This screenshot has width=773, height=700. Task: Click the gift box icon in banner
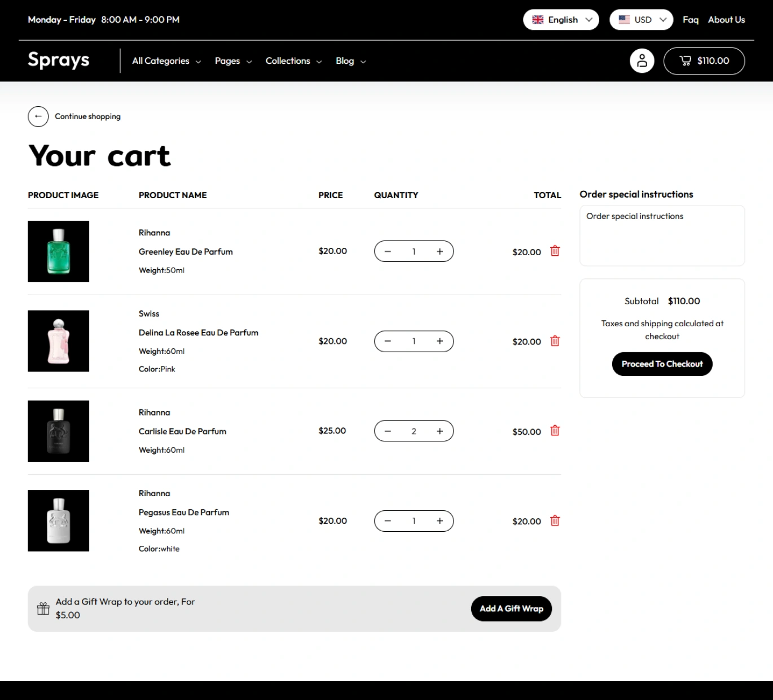tap(43, 609)
